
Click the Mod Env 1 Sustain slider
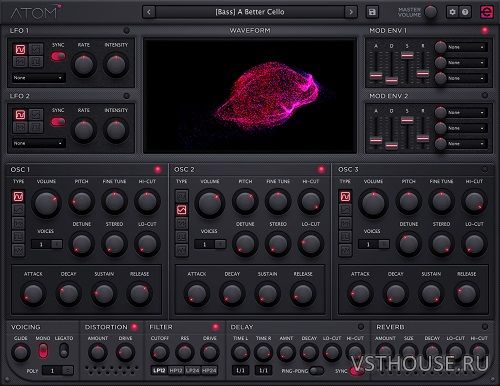pyautogui.click(x=407, y=55)
